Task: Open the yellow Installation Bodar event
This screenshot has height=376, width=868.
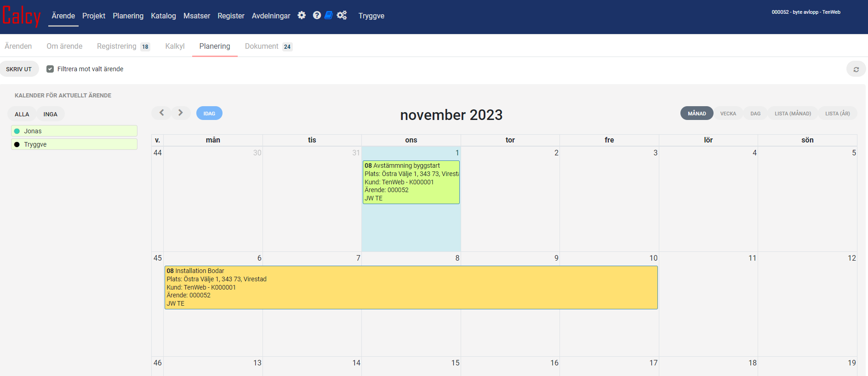Action: (x=411, y=287)
